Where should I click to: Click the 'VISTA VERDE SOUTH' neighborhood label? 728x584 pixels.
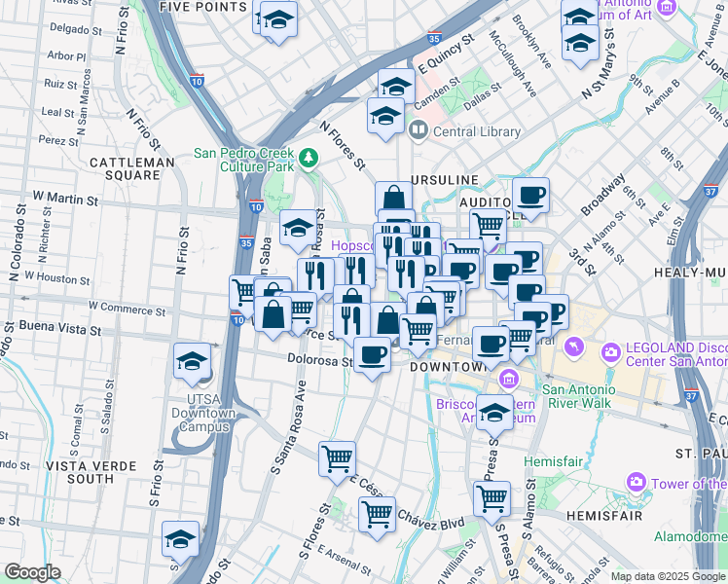[x=91, y=473]
